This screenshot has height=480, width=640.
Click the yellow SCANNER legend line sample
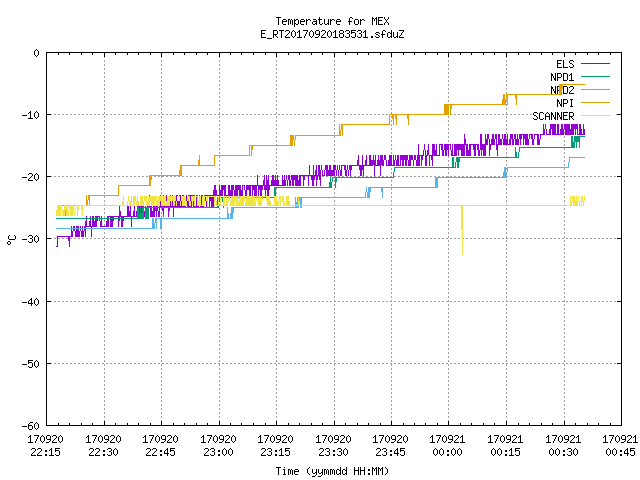pos(595,116)
